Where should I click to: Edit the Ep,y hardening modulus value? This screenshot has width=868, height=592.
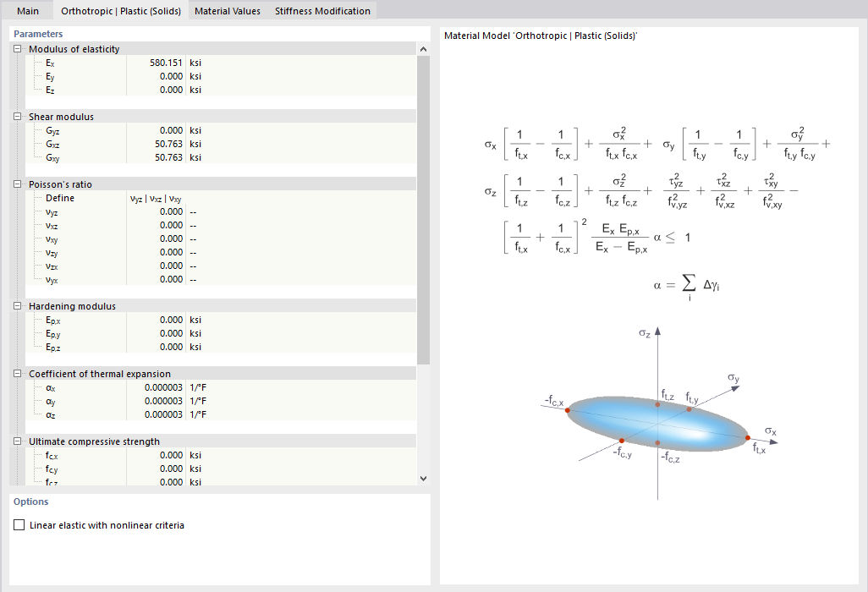[157, 333]
